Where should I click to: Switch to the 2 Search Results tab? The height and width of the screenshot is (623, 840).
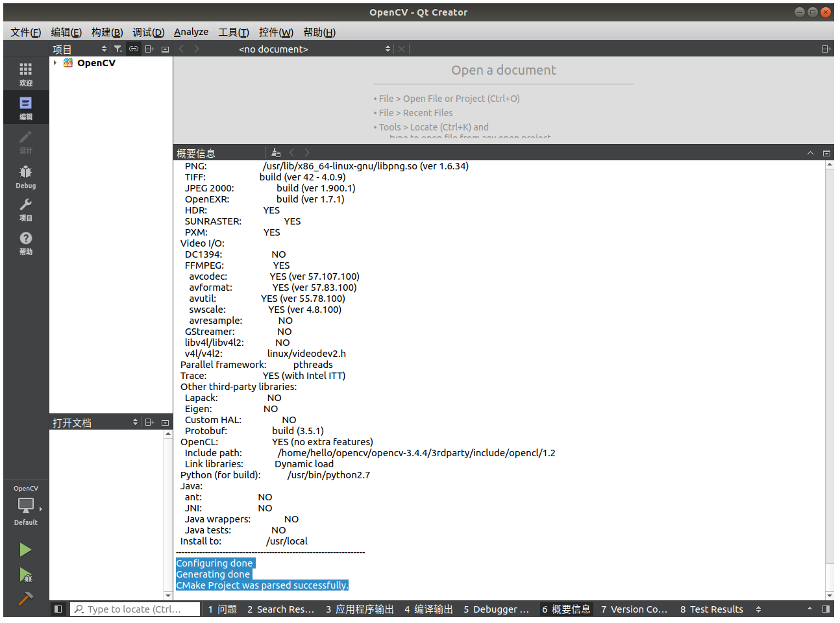(280, 609)
